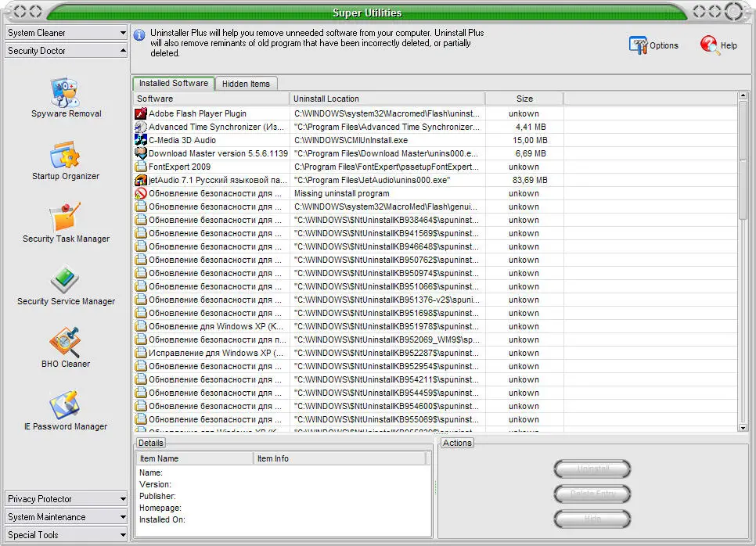Launch Startup Organizer from sidebar
Screen dimensions: 756x546
click(x=66, y=155)
